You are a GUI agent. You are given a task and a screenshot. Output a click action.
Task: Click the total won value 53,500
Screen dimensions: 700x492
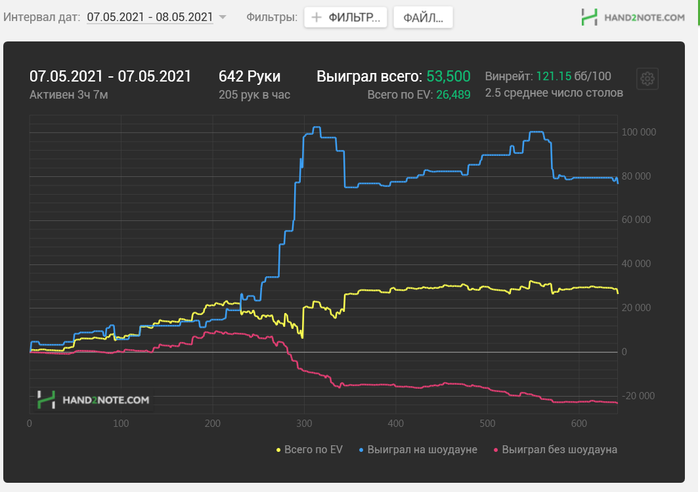coord(448,76)
